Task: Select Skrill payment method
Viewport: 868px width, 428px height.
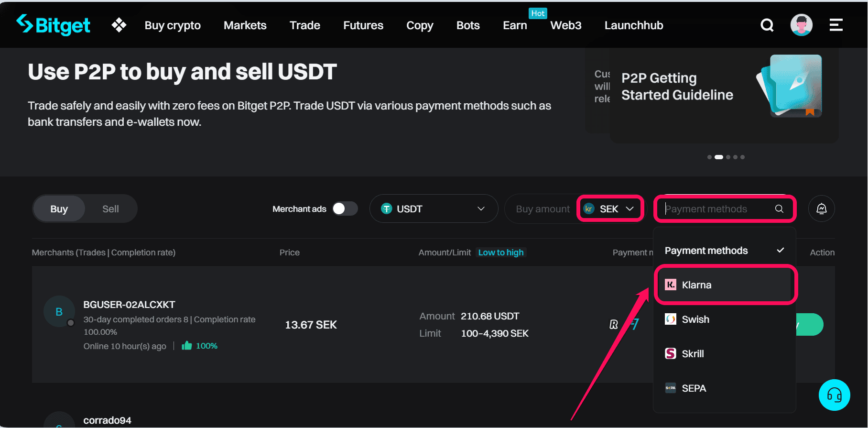Action: (x=725, y=354)
